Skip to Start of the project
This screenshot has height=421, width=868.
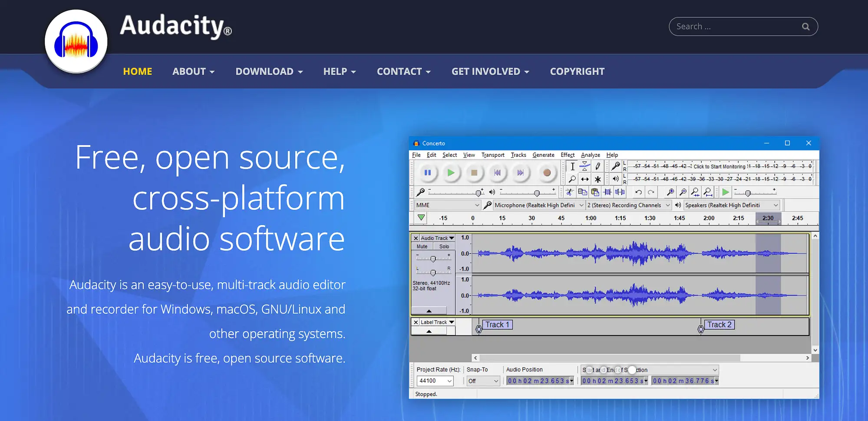click(497, 173)
